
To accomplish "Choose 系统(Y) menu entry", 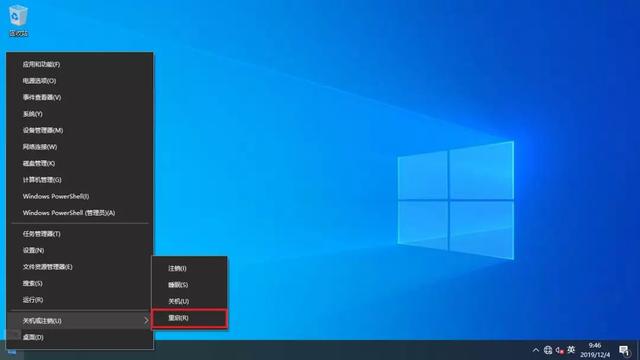I will [80, 114].
